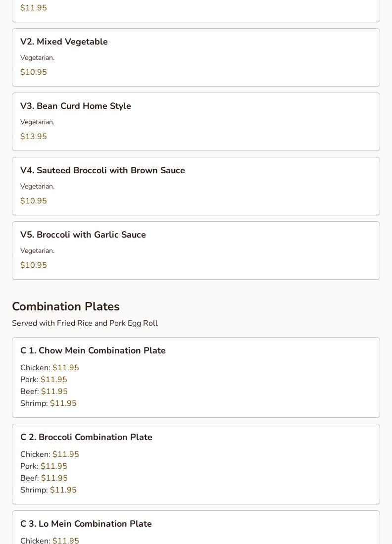Pick V5. Broccoli with Garlic Sauce
Image resolution: width=392 pixels, height=544 pixels.
coord(83,235)
